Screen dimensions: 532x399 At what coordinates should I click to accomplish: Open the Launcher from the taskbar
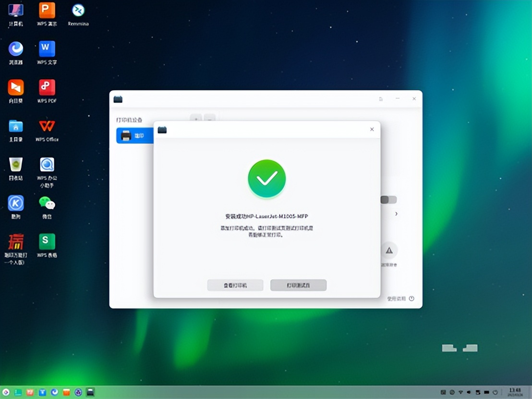click(x=6, y=392)
